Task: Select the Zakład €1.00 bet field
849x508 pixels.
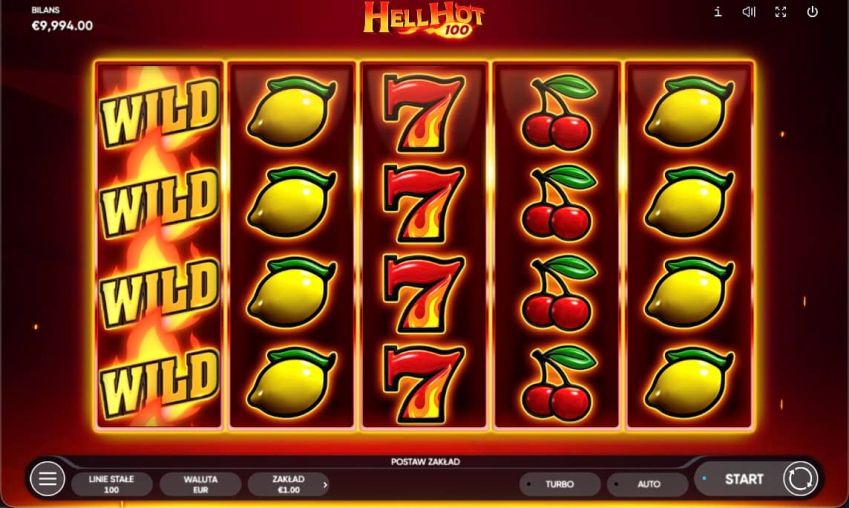Action: [288, 484]
